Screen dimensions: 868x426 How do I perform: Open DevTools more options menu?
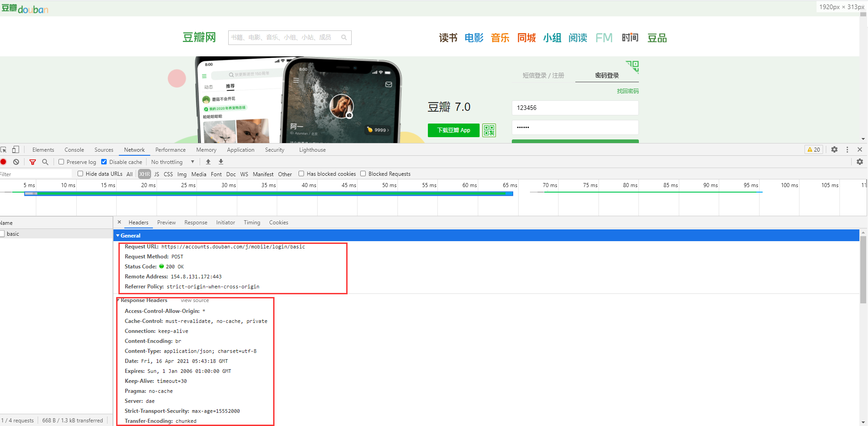(x=847, y=149)
